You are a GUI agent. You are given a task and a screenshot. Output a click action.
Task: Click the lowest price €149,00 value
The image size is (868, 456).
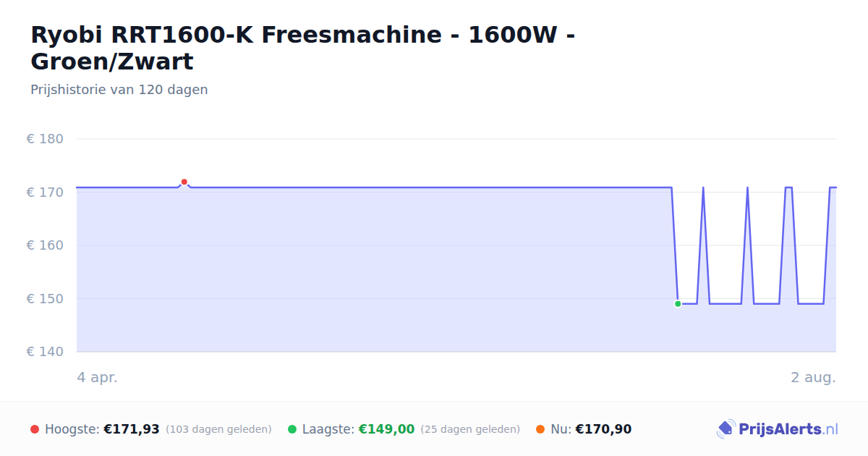(386, 429)
